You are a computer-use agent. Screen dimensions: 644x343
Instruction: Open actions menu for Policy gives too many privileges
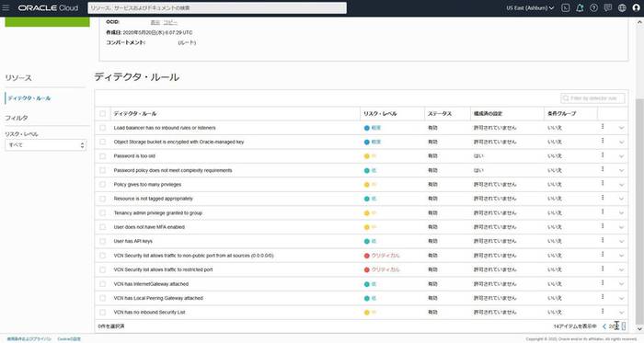(603, 183)
